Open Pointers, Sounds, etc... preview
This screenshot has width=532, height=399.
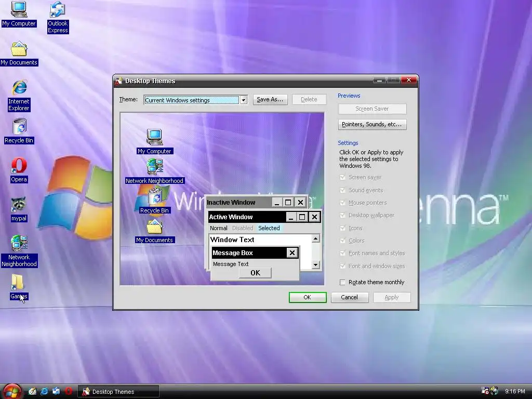pyautogui.click(x=372, y=125)
